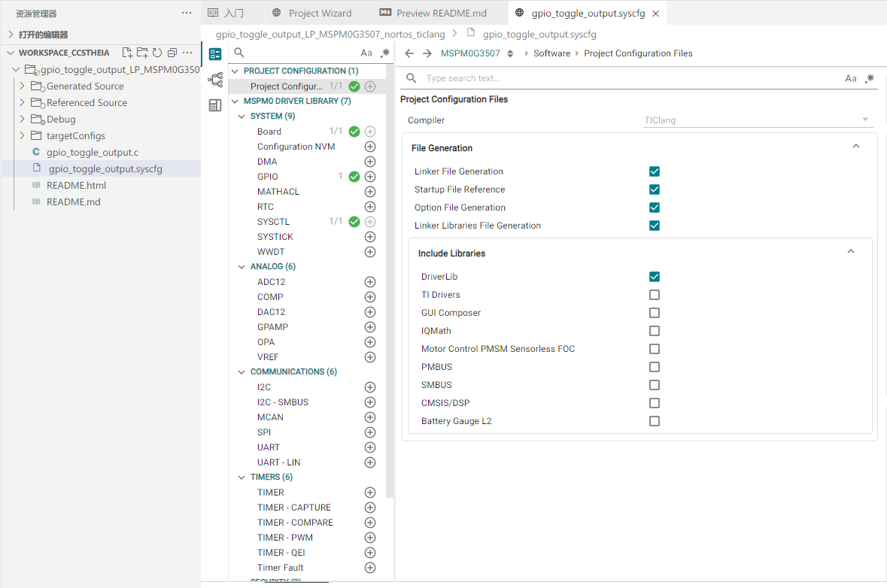Select Project Configur... module row
The height and width of the screenshot is (588, 887).
[307, 86]
